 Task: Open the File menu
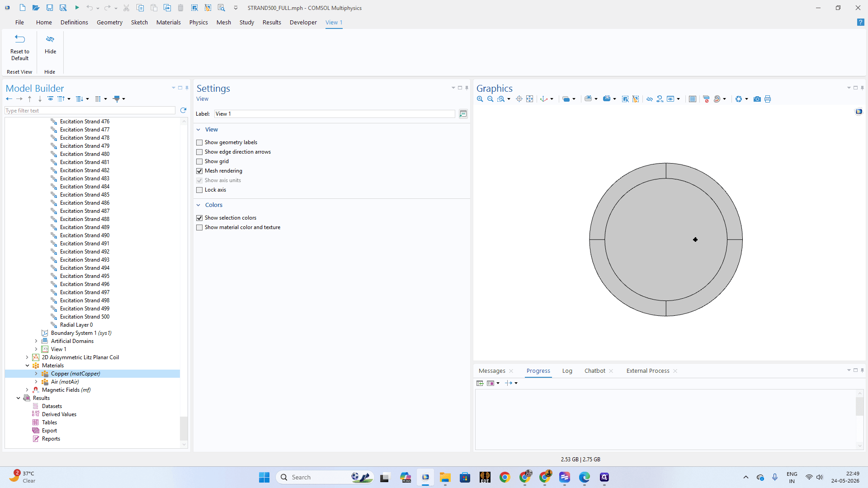[x=19, y=22]
